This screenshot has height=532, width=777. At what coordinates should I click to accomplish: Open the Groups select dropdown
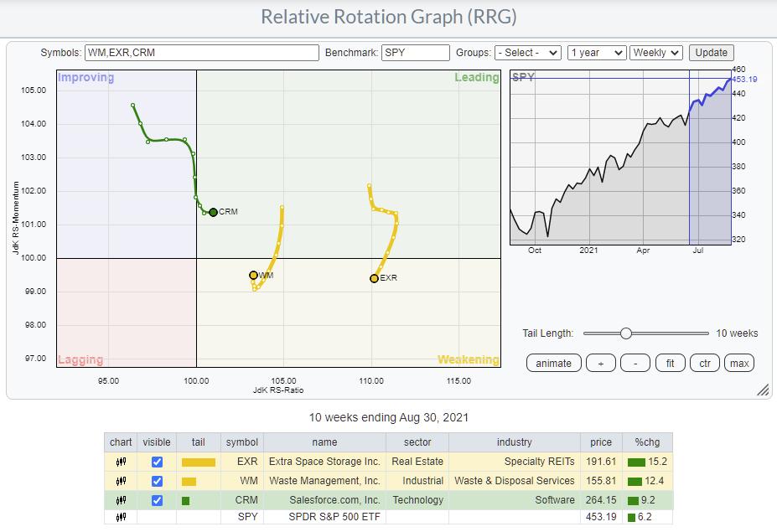[527, 52]
